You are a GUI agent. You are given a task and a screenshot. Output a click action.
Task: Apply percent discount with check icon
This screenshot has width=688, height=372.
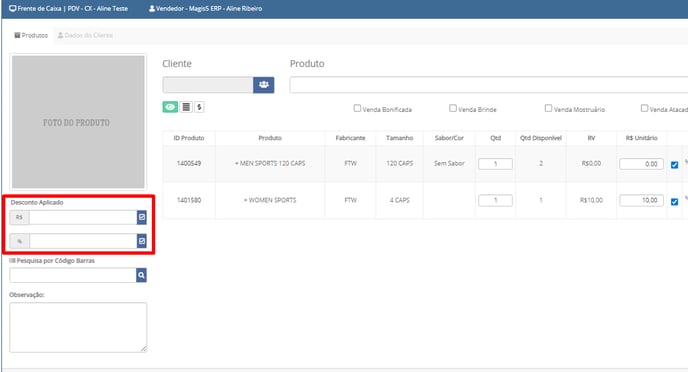click(x=142, y=241)
